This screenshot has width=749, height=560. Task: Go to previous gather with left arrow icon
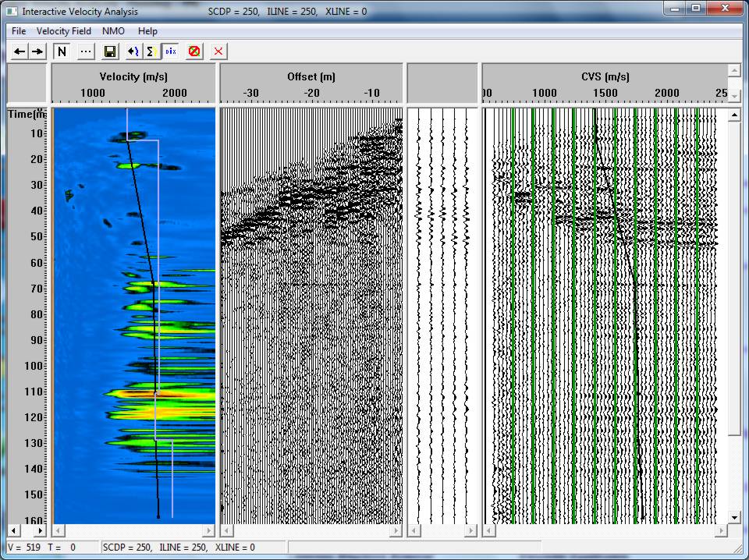point(20,51)
